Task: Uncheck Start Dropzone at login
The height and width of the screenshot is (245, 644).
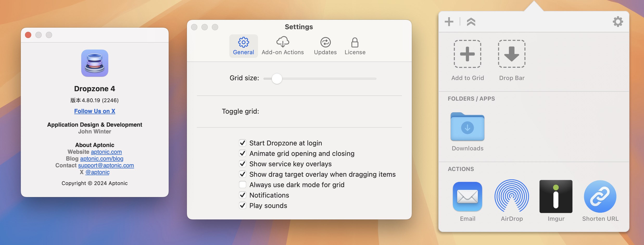Action: point(243,143)
